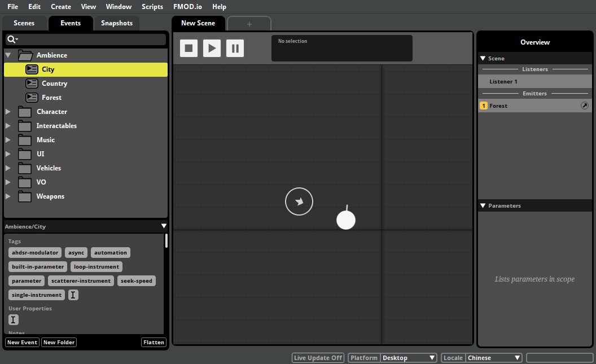This screenshot has width=596, height=364.
Task: Click the Forest event icon in browser
Action: coord(32,98)
